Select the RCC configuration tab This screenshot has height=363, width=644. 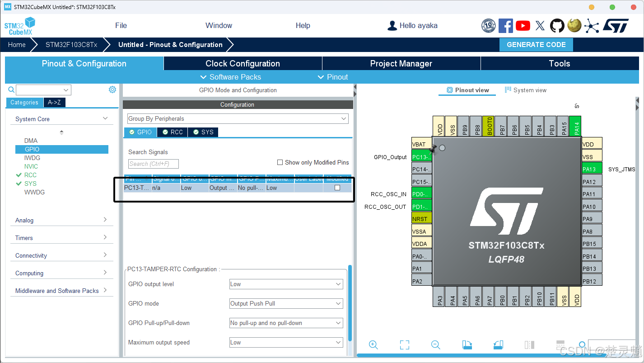[x=173, y=132]
